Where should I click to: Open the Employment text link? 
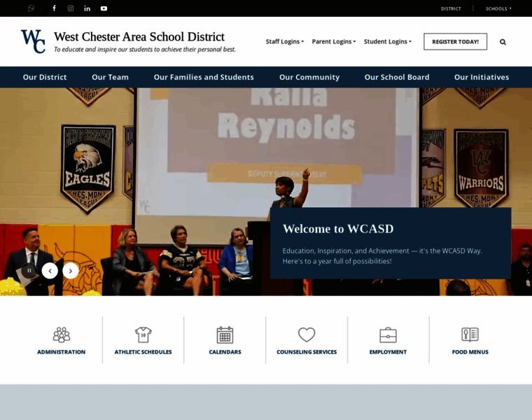(x=388, y=352)
